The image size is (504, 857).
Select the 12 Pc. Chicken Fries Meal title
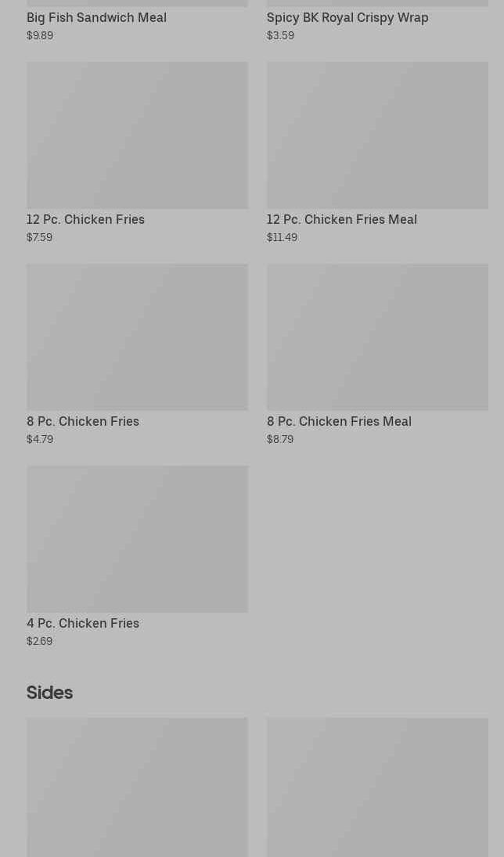(341, 219)
